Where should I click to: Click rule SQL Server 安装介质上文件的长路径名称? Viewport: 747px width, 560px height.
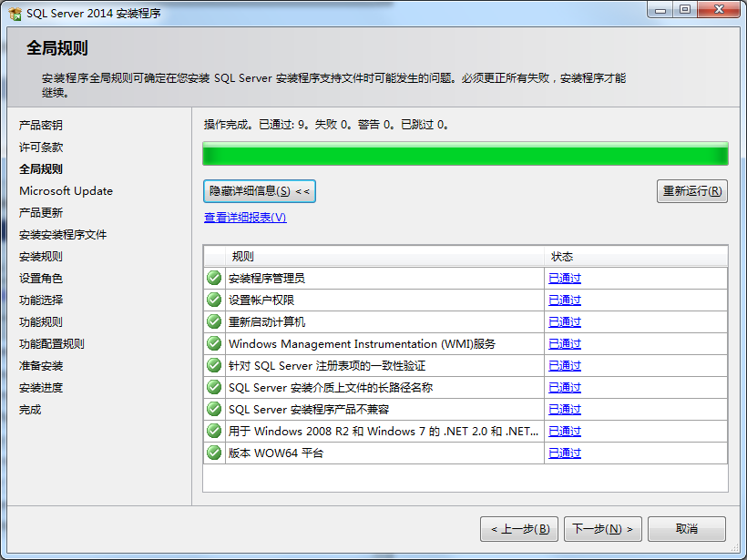[x=331, y=388]
